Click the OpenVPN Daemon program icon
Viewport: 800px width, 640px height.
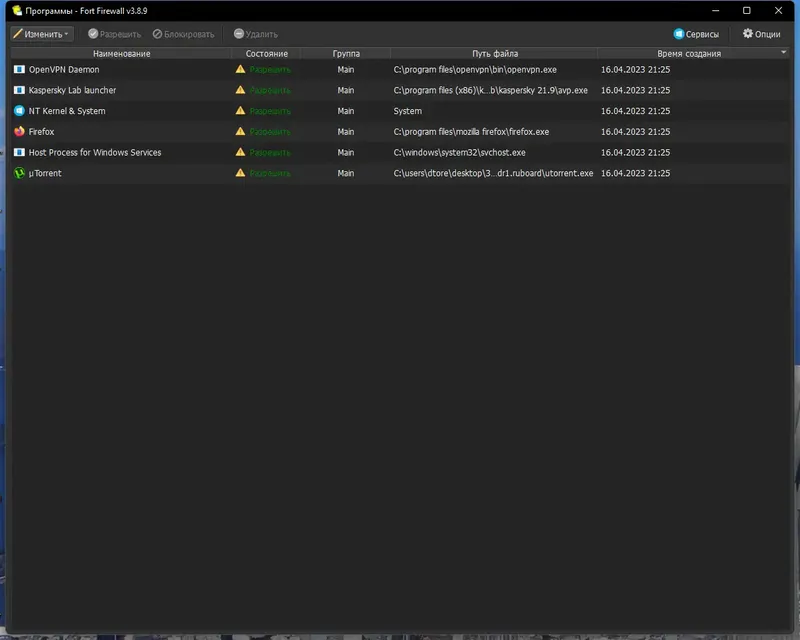[19, 69]
